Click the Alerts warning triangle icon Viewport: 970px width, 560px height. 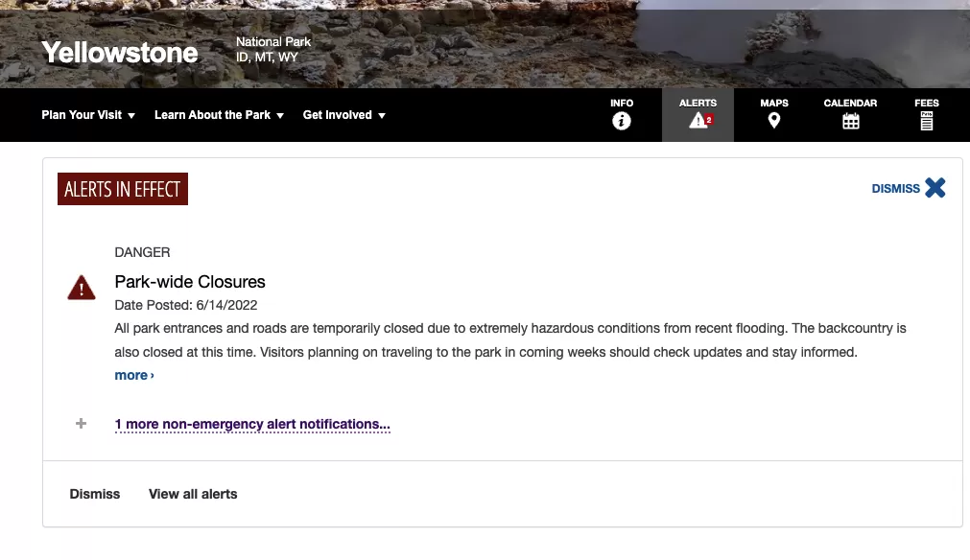click(700, 121)
